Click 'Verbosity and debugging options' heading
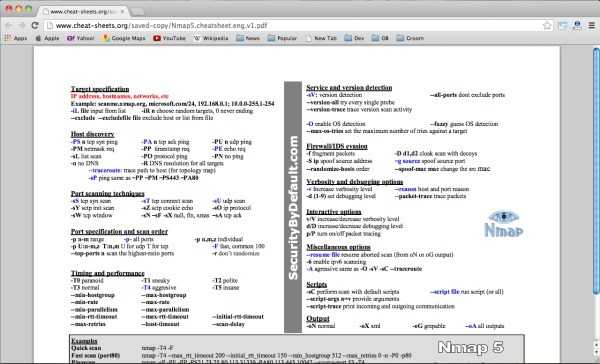 click(354, 182)
